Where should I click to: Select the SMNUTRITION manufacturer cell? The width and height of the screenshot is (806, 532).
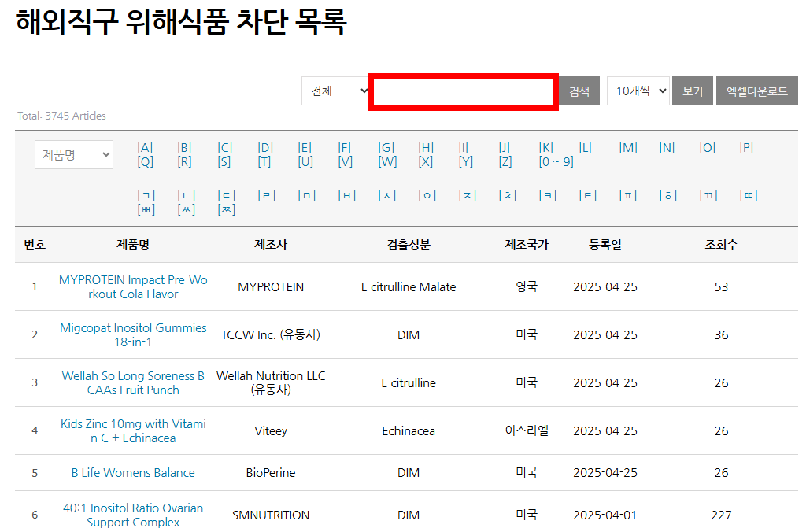click(271, 515)
